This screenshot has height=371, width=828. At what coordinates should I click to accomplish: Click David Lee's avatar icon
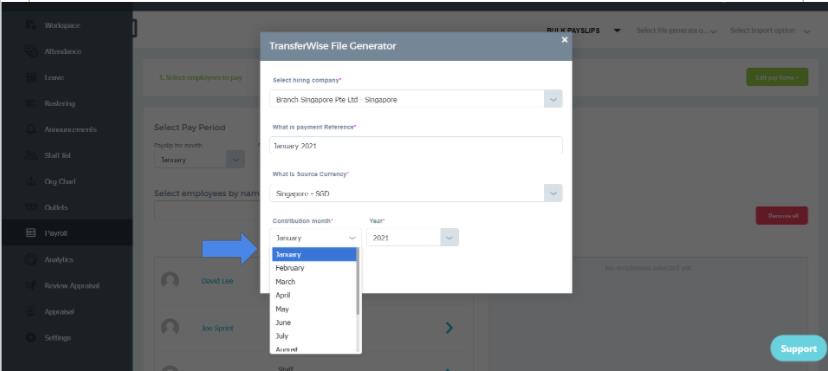(170, 280)
